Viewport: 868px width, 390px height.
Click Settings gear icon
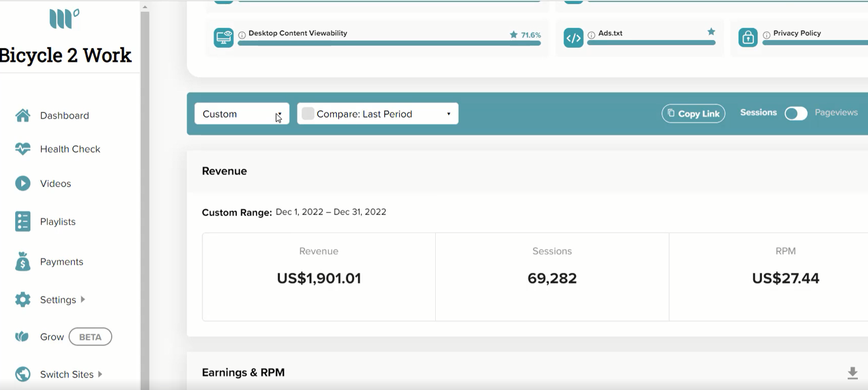(22, 300)
